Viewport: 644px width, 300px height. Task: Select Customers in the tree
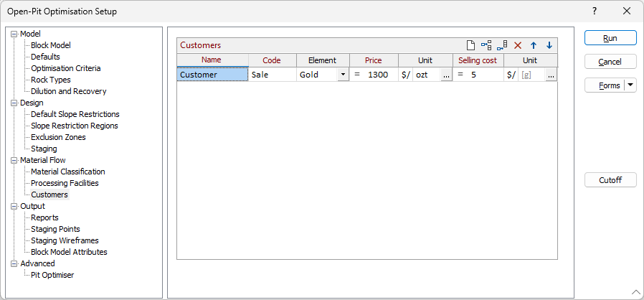coord(49,194)
